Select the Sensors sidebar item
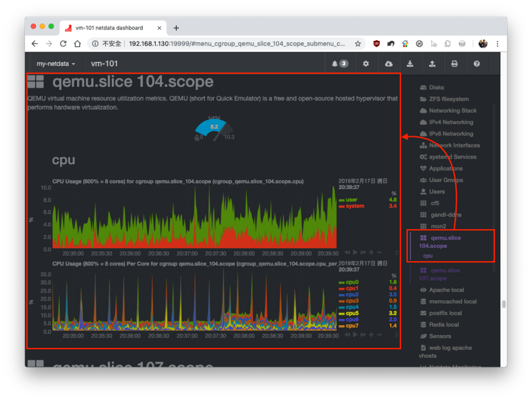Image resolution: width=532 pixels, height=400 pixels. click(436, 336)
